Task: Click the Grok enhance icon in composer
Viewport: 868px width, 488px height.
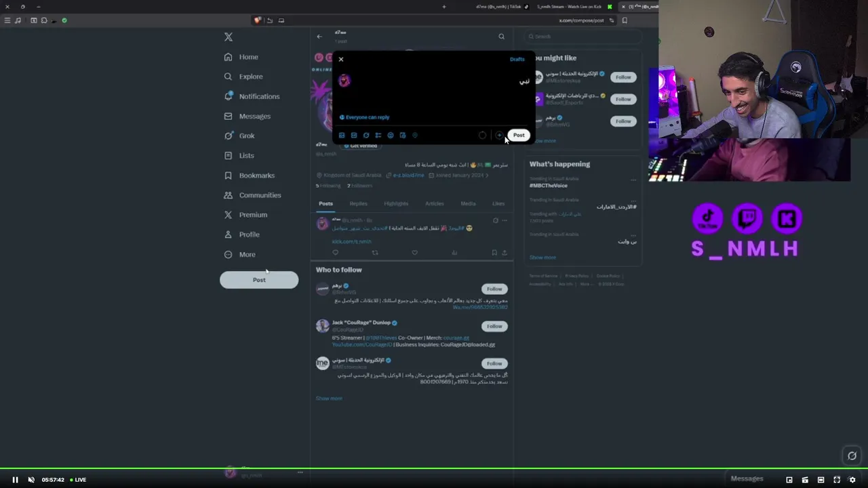Action: pos(366,136)
